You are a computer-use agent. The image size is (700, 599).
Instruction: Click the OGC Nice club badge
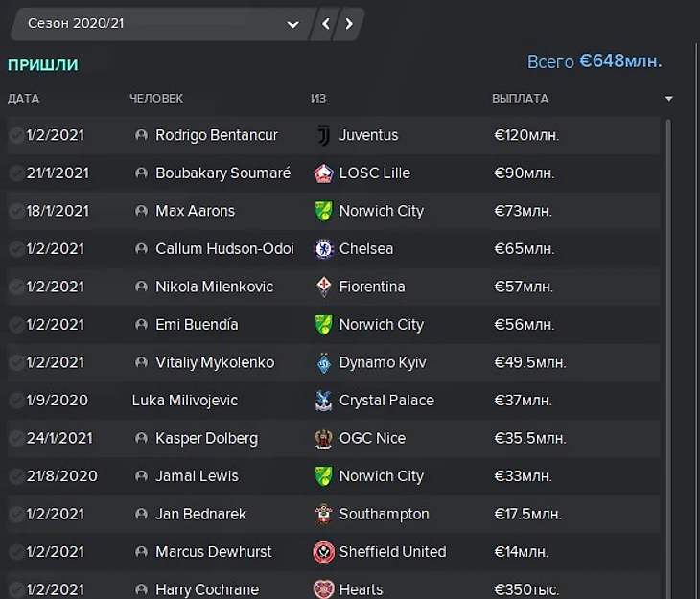[x=323, y=439]
